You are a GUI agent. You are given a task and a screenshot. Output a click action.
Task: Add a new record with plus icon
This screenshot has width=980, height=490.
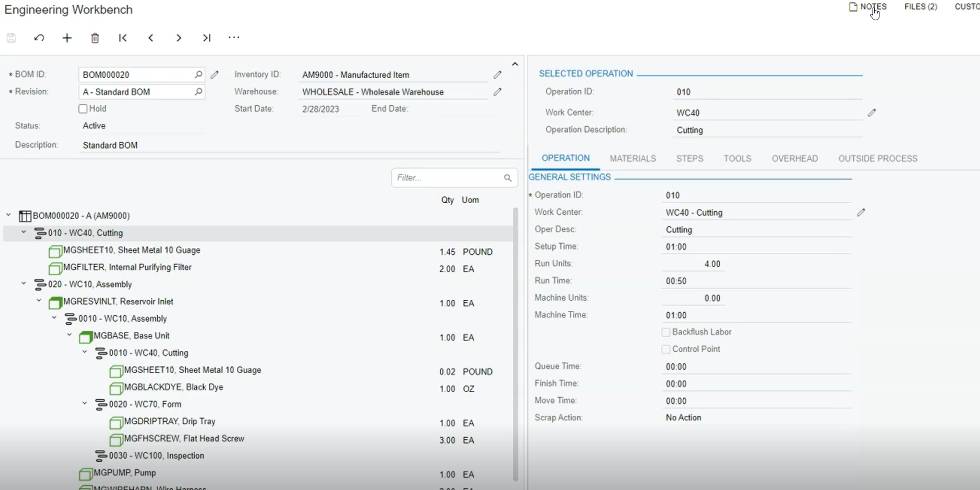pyautogui.click(x=67, y=38)
